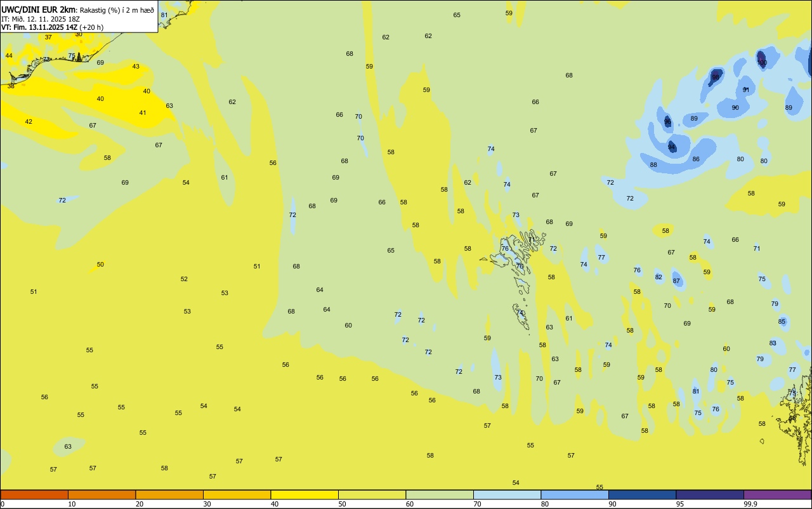Pick the dark blue 90–95 legend swatch
This screenshot has width=812, height=509.
[x=642, y=494]
